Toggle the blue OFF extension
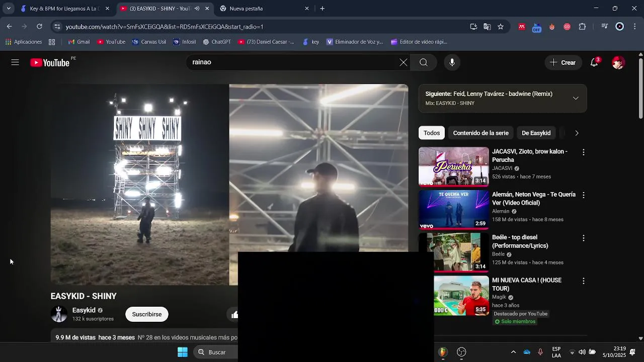This screenshot has width=644, height=362. (537, 27)
